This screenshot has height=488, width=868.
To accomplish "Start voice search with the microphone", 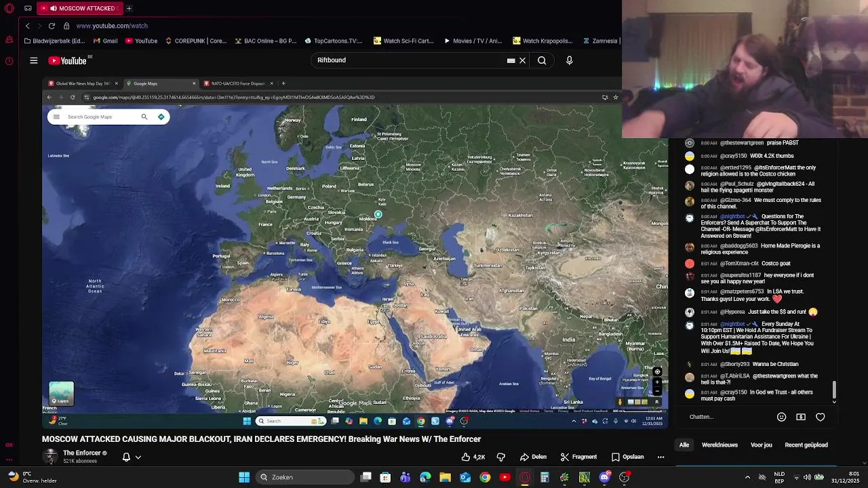I will click(569, 60).
